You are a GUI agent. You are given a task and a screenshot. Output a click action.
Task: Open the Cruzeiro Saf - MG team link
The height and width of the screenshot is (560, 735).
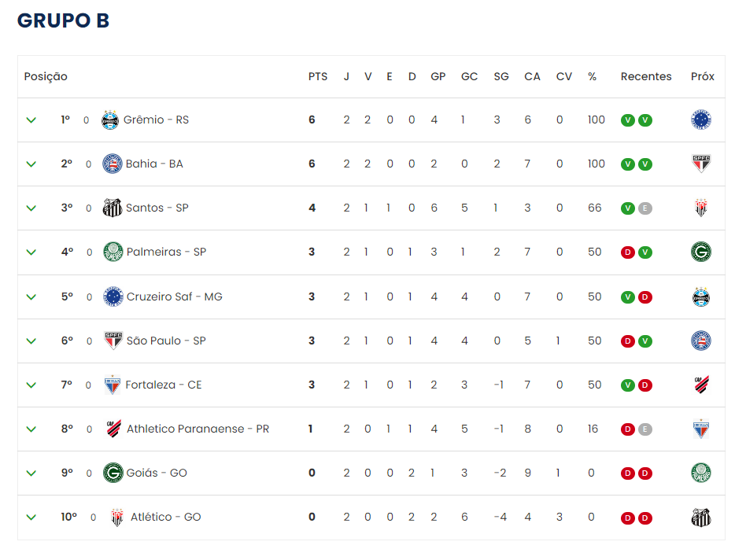175,297
